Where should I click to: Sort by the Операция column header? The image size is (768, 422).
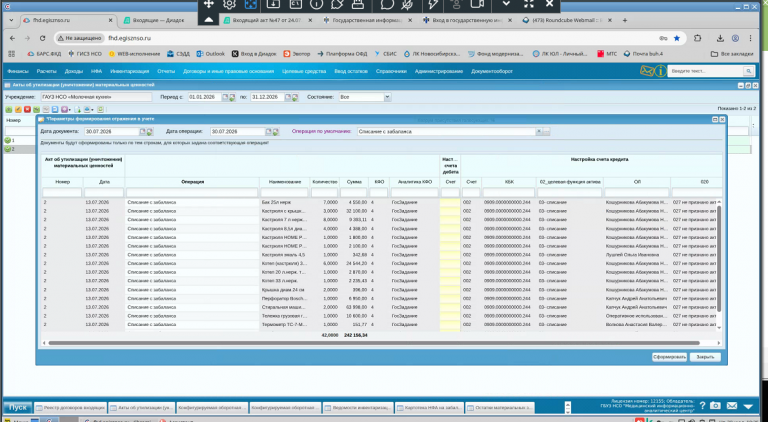pos(192,182)
